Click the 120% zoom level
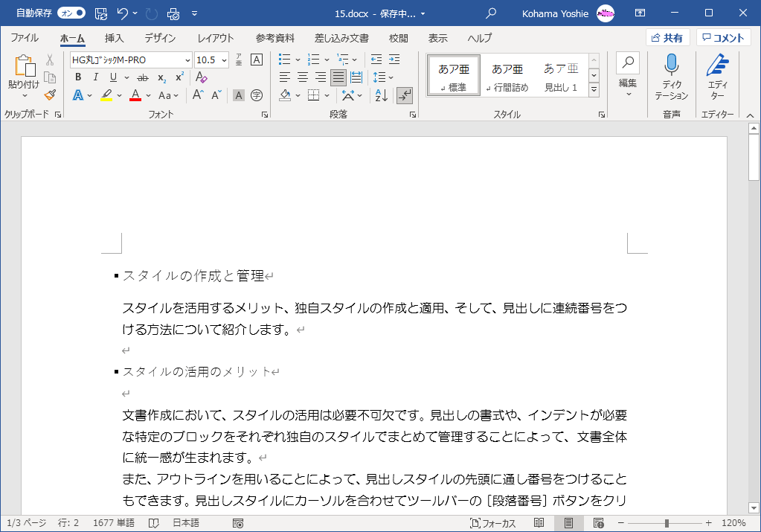The image size is (761, 532). coord(733,523)
